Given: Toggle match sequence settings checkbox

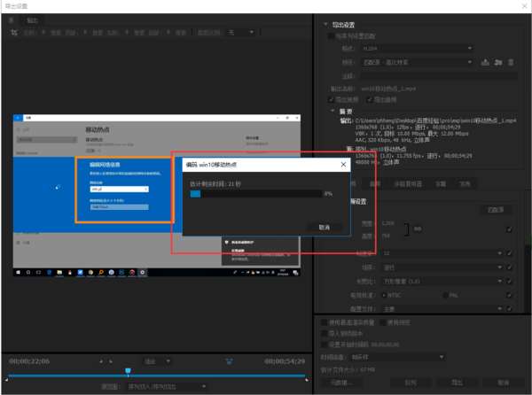Looking at the screenshot, I should pyautogui.click(x=331, y=36).
